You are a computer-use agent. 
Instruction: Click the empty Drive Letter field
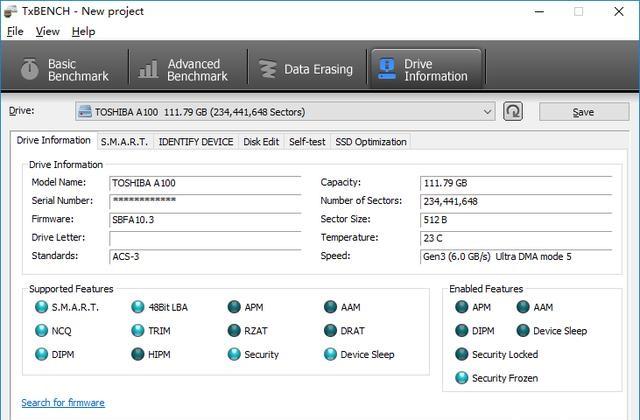click(205, 238)
